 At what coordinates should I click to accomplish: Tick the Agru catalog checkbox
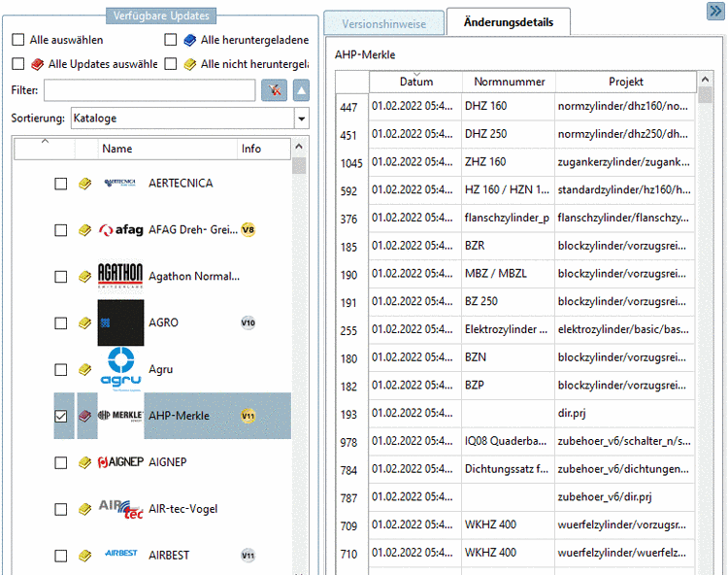(61, 370)
